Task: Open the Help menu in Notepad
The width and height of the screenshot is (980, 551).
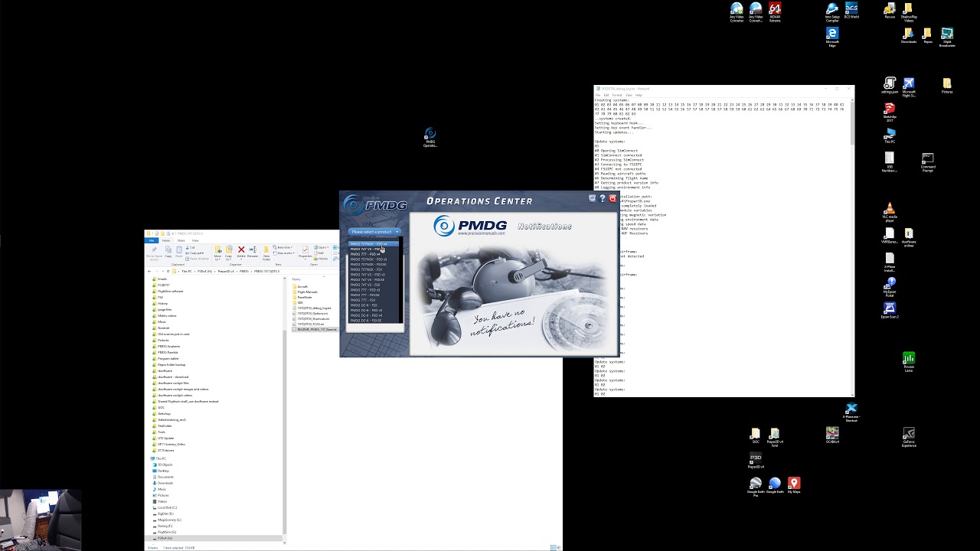Action: point(639,95)
